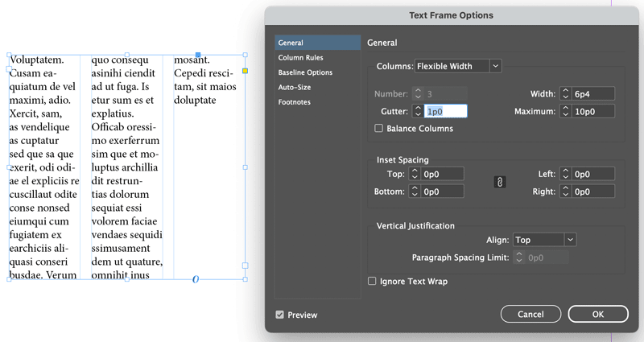Screen dimensions: 644x342
Task: Click the yellow anchored-object square on the frame
Action: point(246,71)
